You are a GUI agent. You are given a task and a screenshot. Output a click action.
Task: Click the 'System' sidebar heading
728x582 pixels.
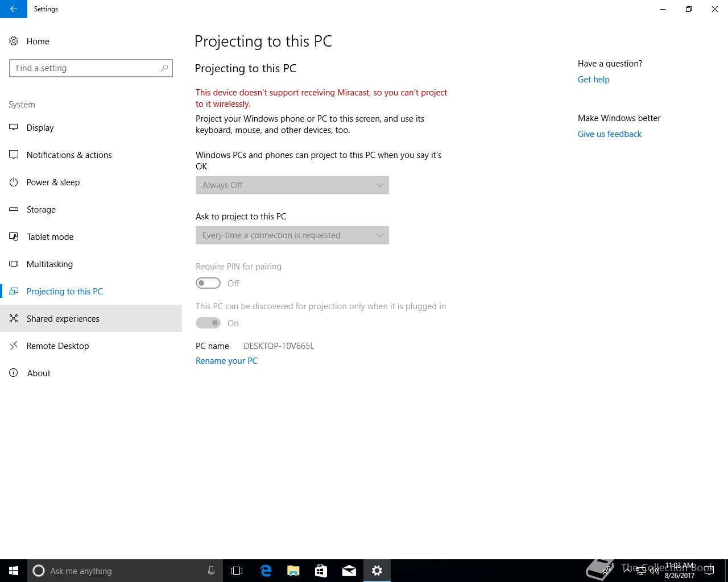point(22,105)
